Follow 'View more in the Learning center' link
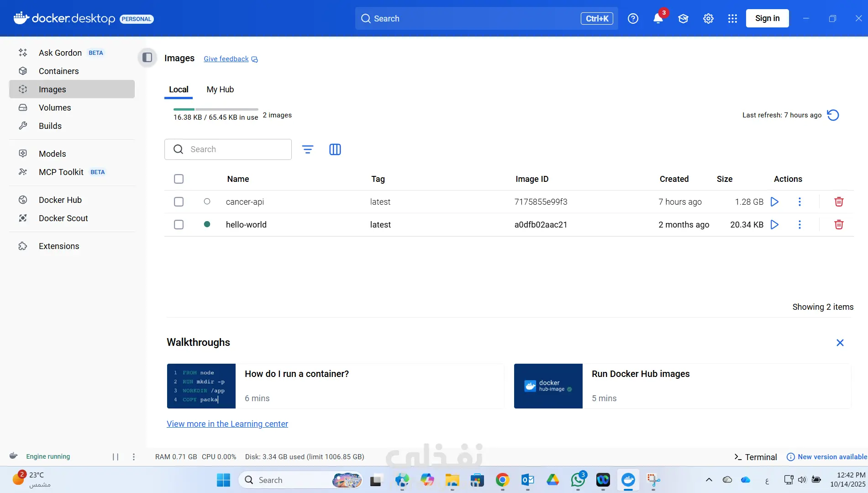The width and height of the screenshot is (868, 493). click(x=227, y=424)
